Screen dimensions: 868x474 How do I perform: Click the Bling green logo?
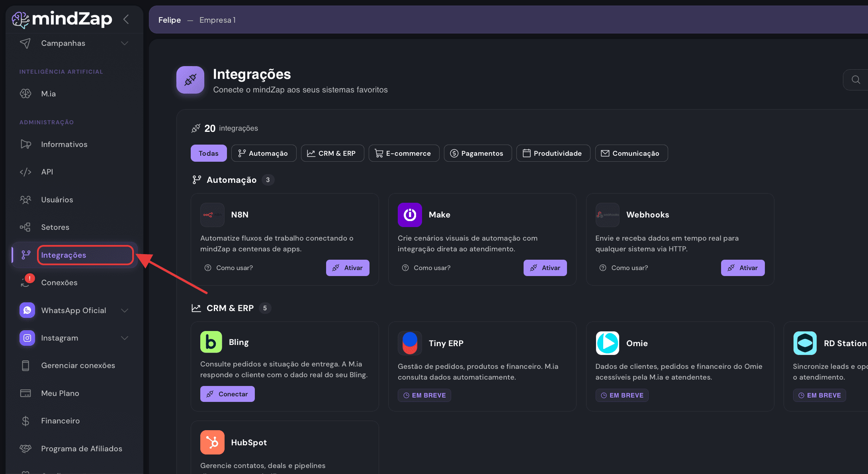coord(211,342)
